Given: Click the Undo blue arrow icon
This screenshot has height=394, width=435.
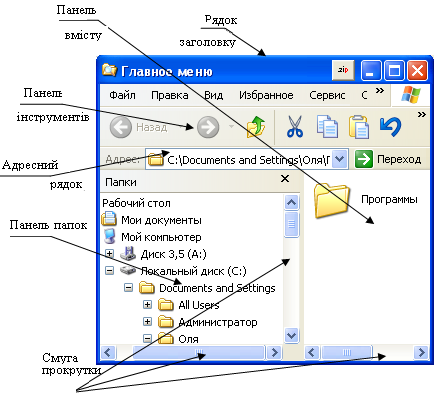Looking at the screenshot, I should 390,127.
